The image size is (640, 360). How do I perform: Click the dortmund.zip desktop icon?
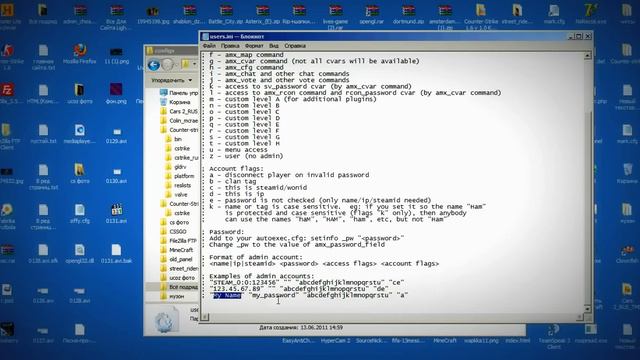pyautogui.click(x=408, y=15)
